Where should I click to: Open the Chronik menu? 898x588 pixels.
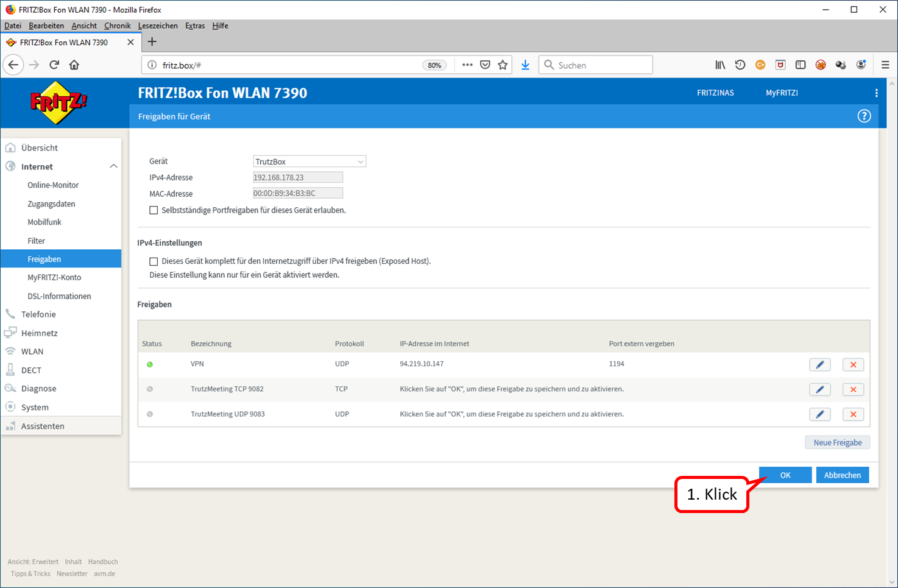point(117,26)
